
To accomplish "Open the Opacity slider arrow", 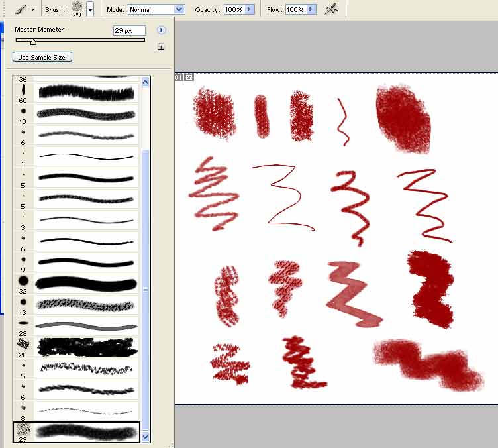I will [x=250, y=9].
